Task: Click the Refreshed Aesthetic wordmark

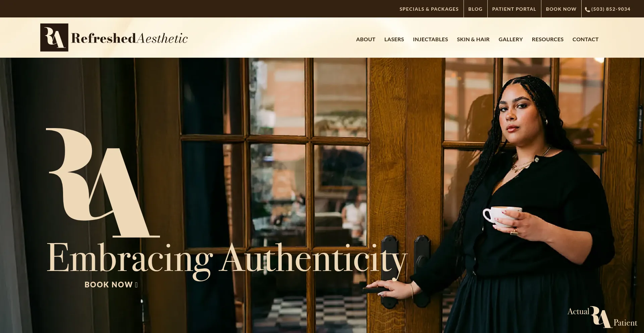Action: tap(129, 38)
